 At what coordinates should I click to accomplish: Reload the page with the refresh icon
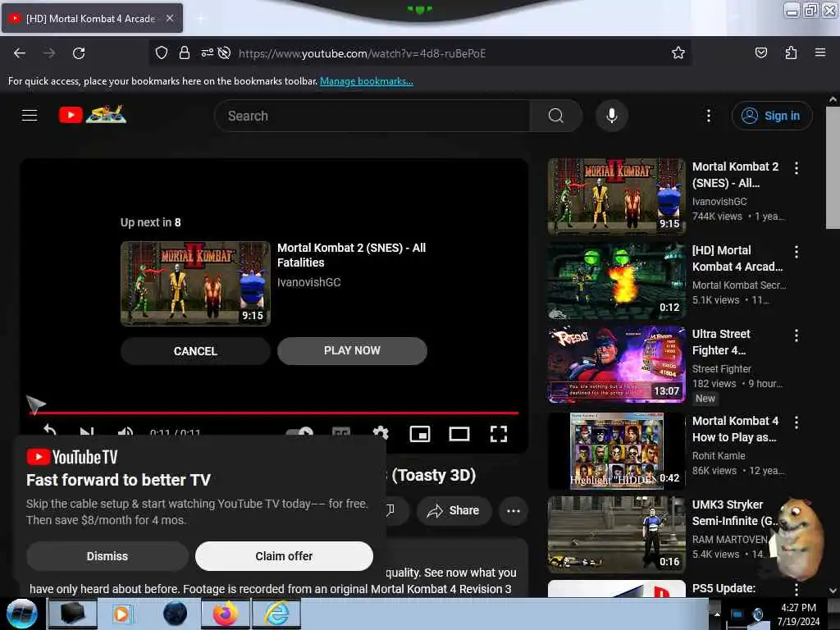point(79,53)
